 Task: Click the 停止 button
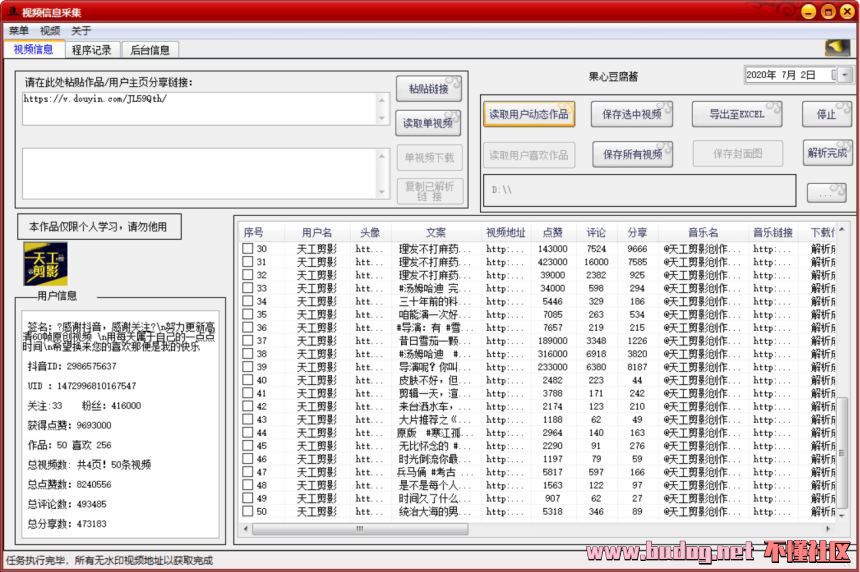(827, 114)
